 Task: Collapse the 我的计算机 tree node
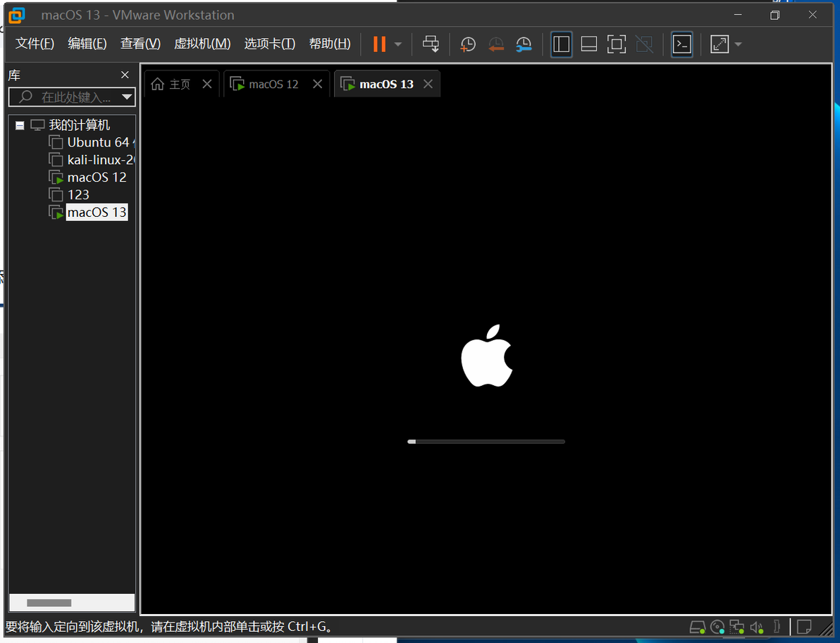click(20, 125)
